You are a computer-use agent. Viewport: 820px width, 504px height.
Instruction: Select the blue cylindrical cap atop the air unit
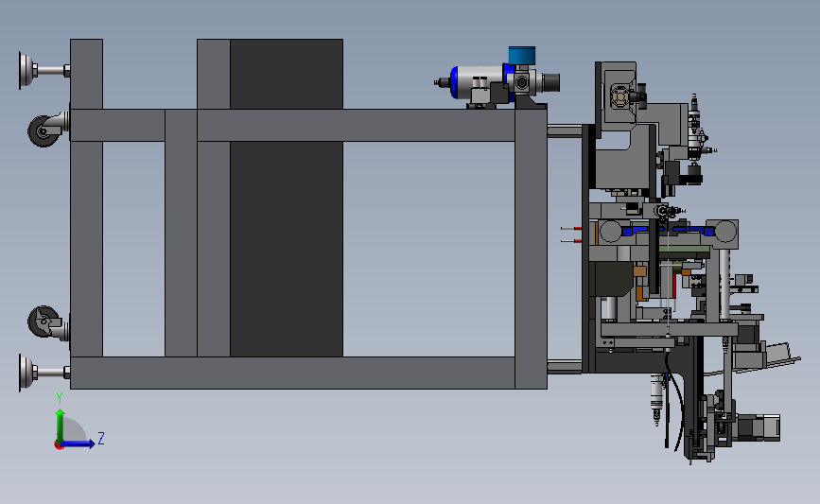point(521,55)
